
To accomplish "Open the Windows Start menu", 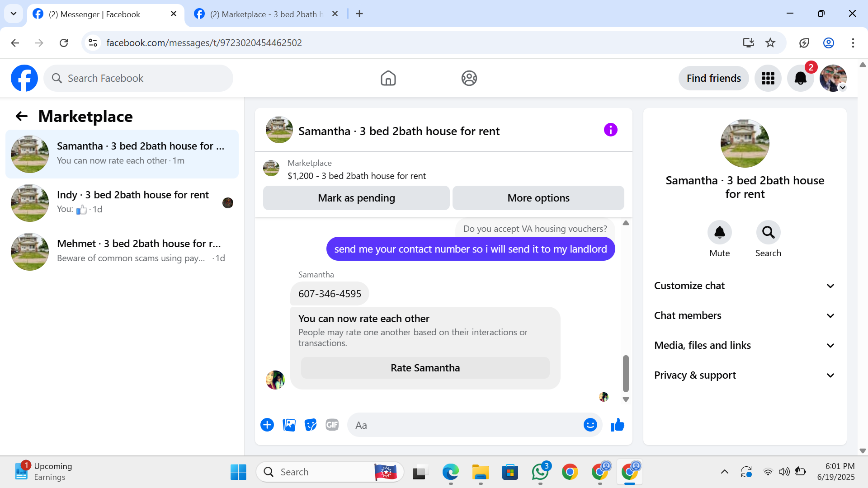I will coord(238,472).
